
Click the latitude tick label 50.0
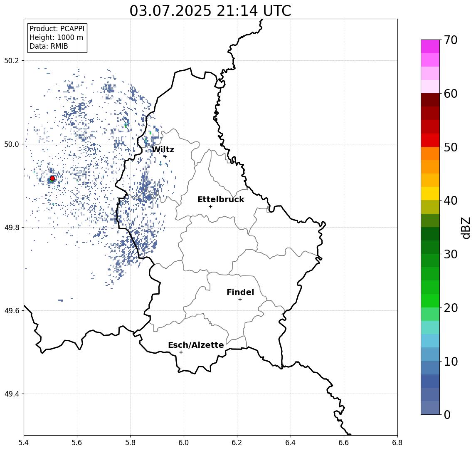(12, 144)
